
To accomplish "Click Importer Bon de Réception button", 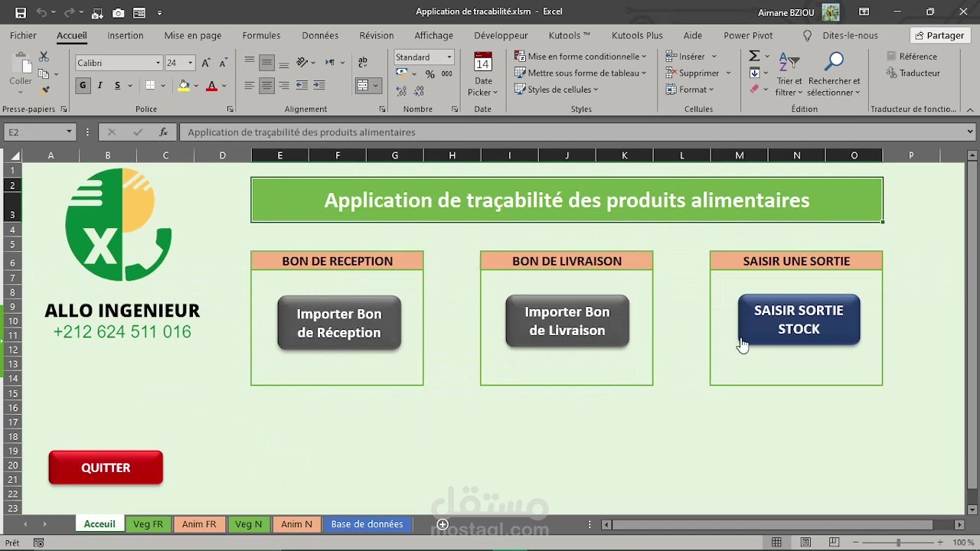I will click(339, 323).
